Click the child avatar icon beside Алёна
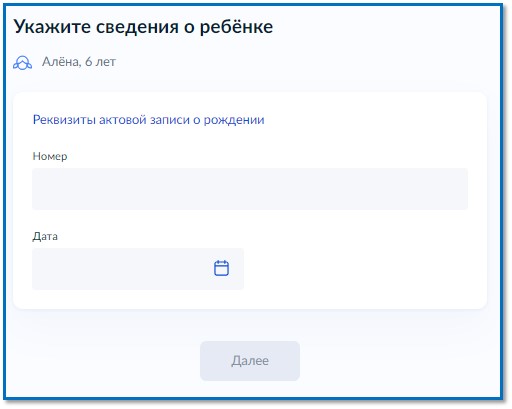The height and width of the screenshot is (409, 512). pyautogui.click(x=23, y=62)
